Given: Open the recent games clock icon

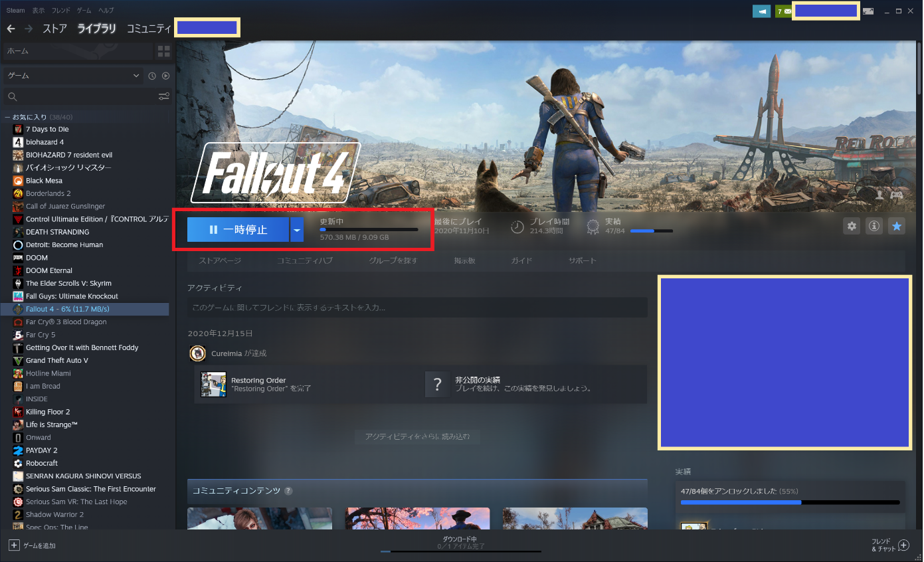Looking at the screenshot, I should point(153,75).
